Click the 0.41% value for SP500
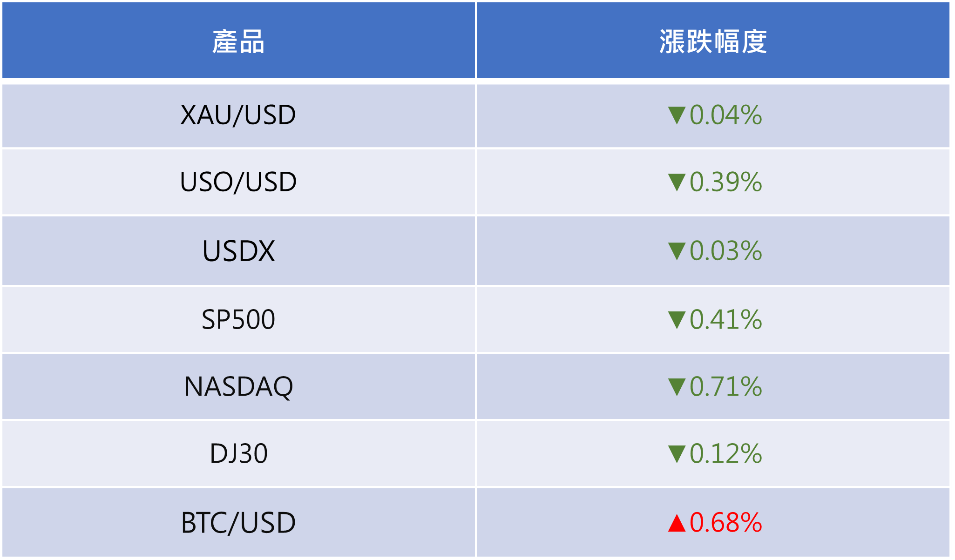Image resolution: width=955 pixels, height=560 pixels. 725,319
